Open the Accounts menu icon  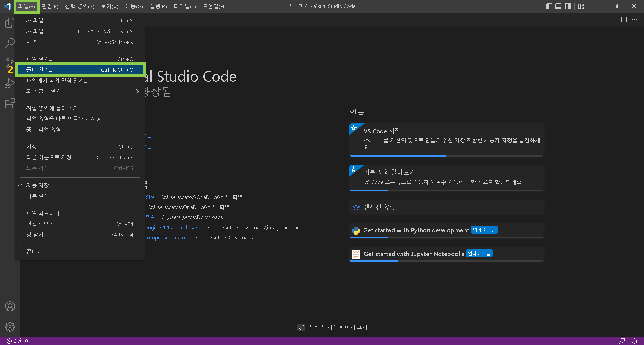point(10,306)
